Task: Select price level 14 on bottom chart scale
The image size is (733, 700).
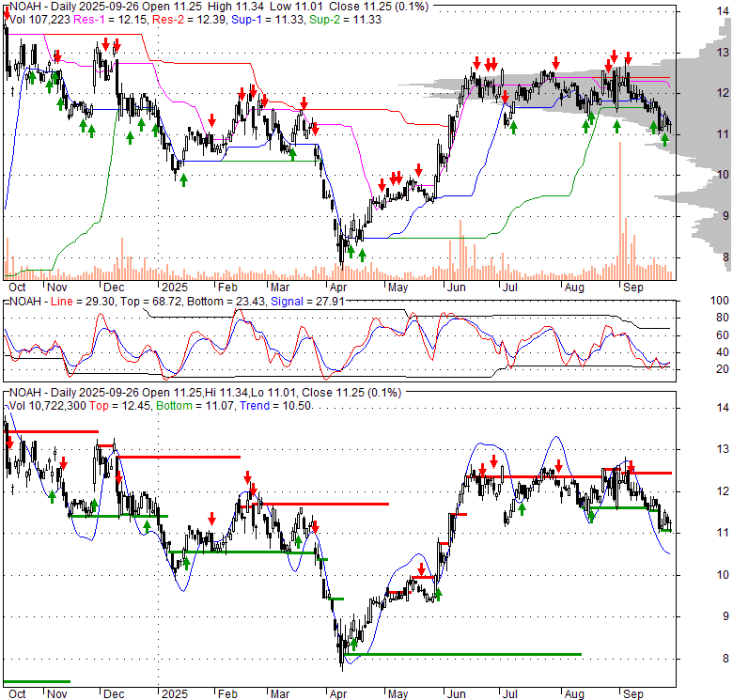Action: point(723,408)
